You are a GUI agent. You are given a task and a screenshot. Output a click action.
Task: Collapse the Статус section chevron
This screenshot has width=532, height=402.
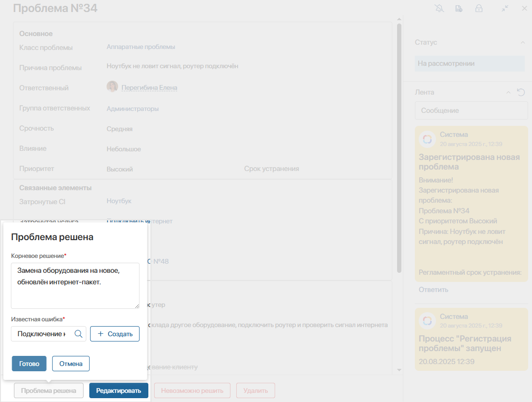(522, 42)
